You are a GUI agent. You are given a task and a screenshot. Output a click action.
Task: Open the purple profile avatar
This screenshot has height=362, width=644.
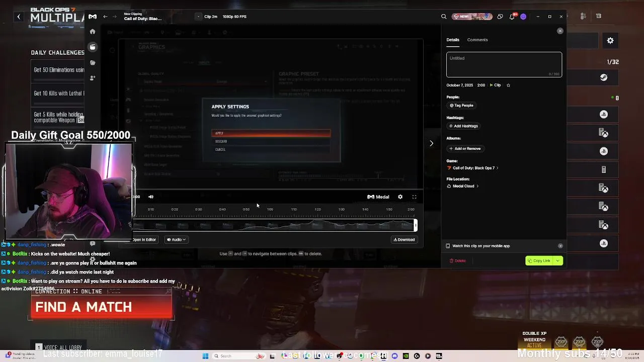(523, 17)
